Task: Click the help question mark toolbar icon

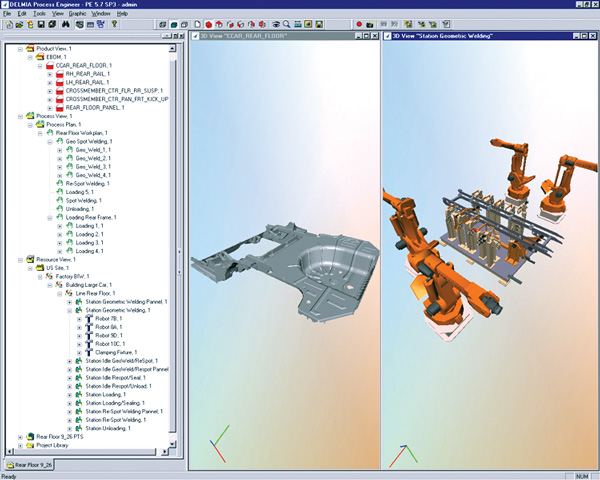Action: 114,23
